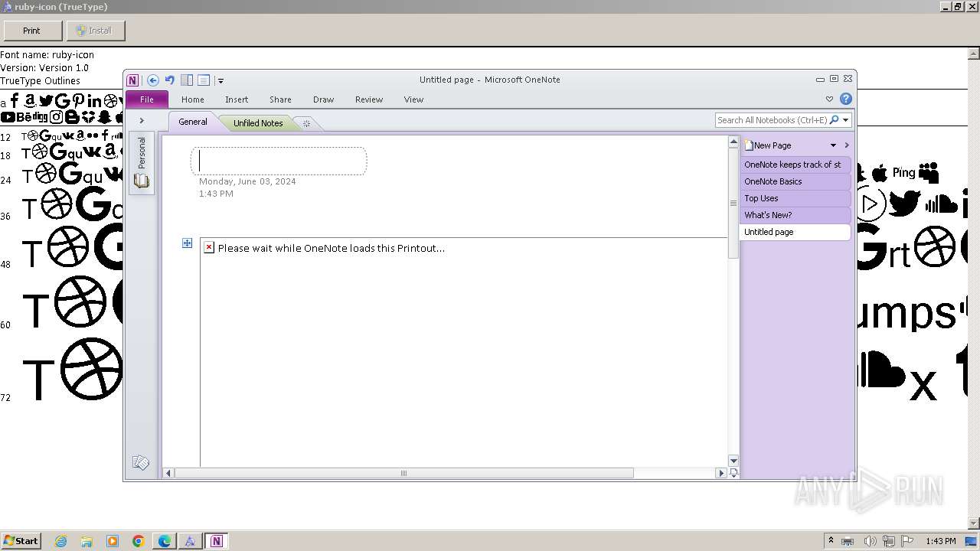Open the Windows Start menu
980x551 pixels.
[21, 540]
